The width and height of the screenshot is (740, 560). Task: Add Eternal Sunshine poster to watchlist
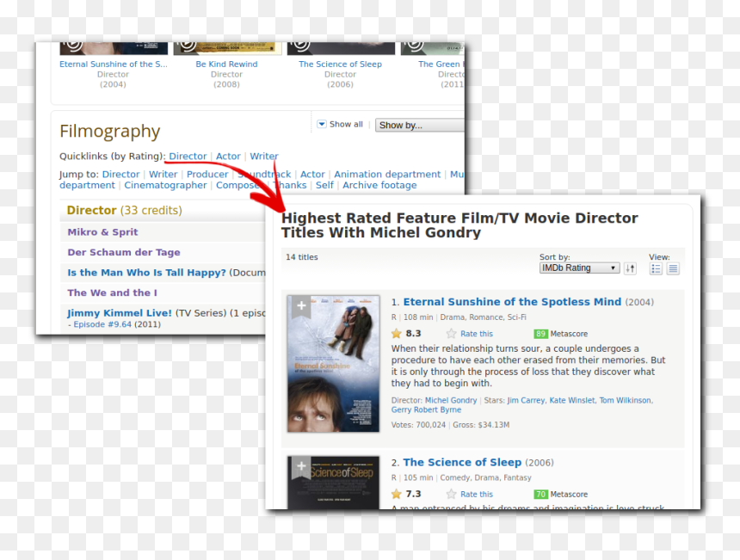[x=301, y=306]
